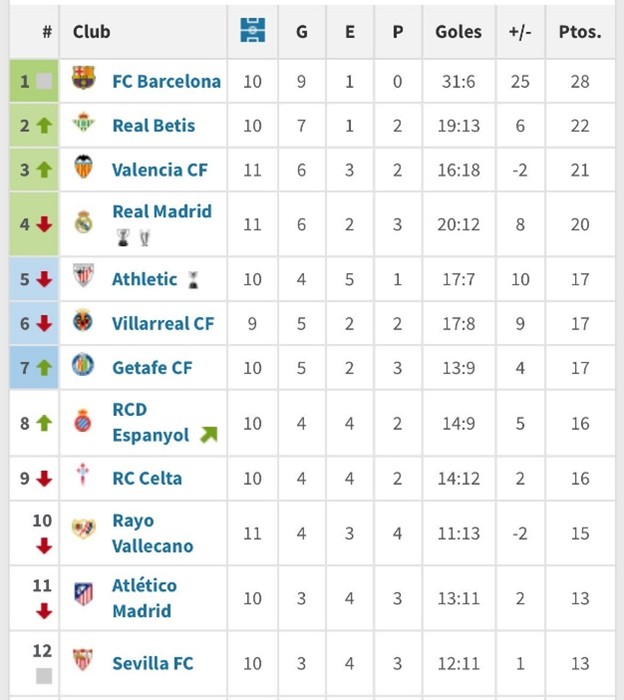Open the FC Barcelona club link
This screenshot has width=624, height=700.
(x=166, y=81)
